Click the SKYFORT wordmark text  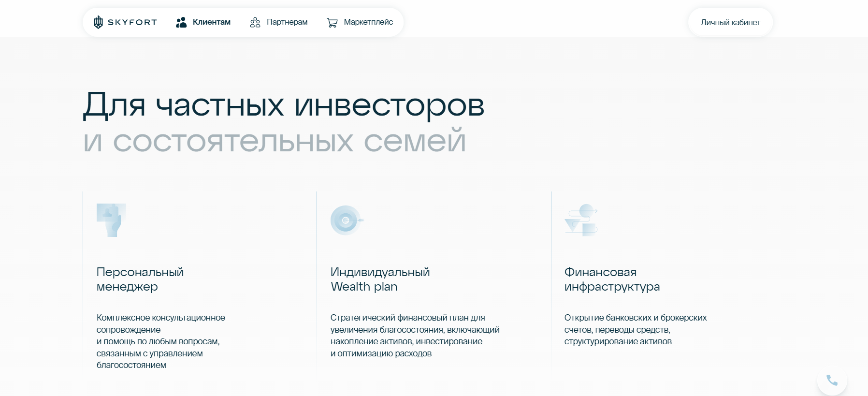[132, 22]
